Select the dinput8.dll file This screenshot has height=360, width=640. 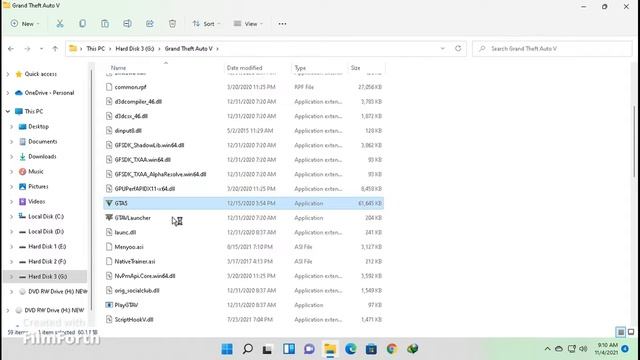243,131
